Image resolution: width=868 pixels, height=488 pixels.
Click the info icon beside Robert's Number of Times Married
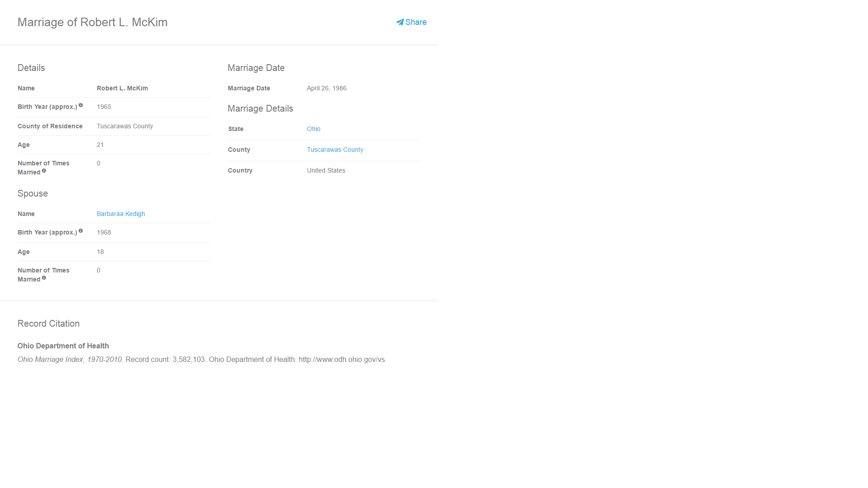44,171
